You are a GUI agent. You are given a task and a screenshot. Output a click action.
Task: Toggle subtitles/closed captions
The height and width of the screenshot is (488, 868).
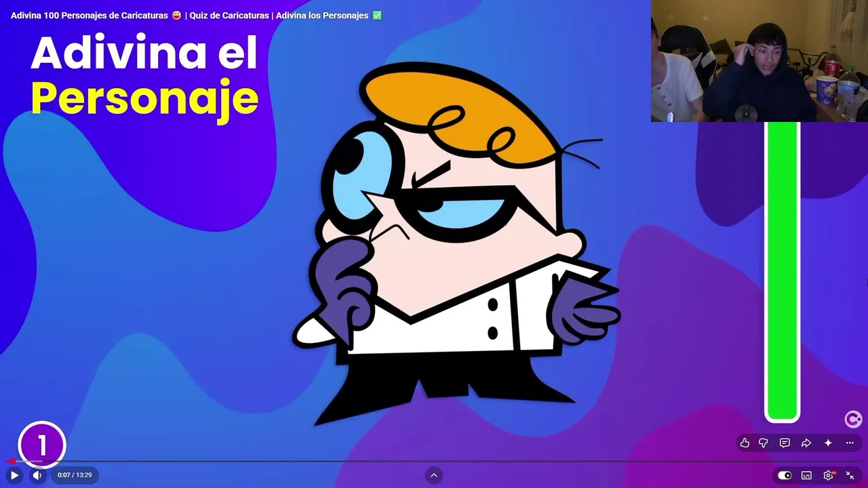coord(806,475)
